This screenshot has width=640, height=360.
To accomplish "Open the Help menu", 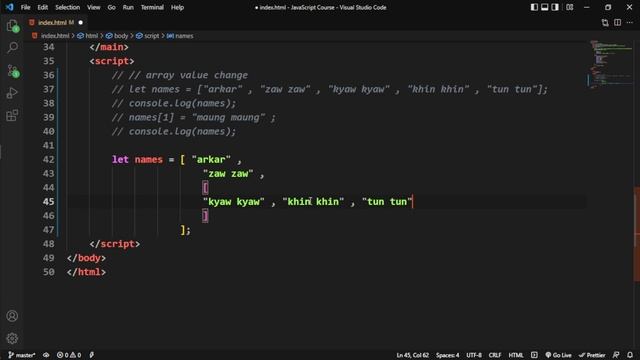I will coord(177,7).
